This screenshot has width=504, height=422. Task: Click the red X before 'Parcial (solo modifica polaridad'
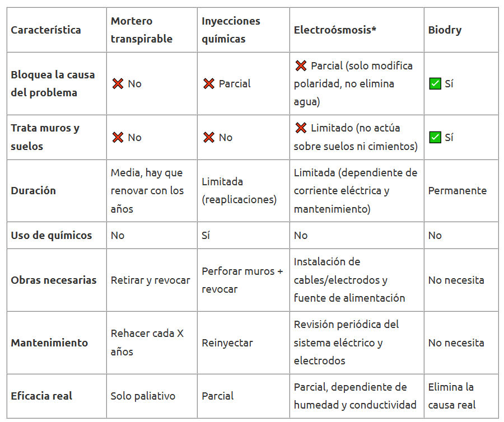[301, 66]
